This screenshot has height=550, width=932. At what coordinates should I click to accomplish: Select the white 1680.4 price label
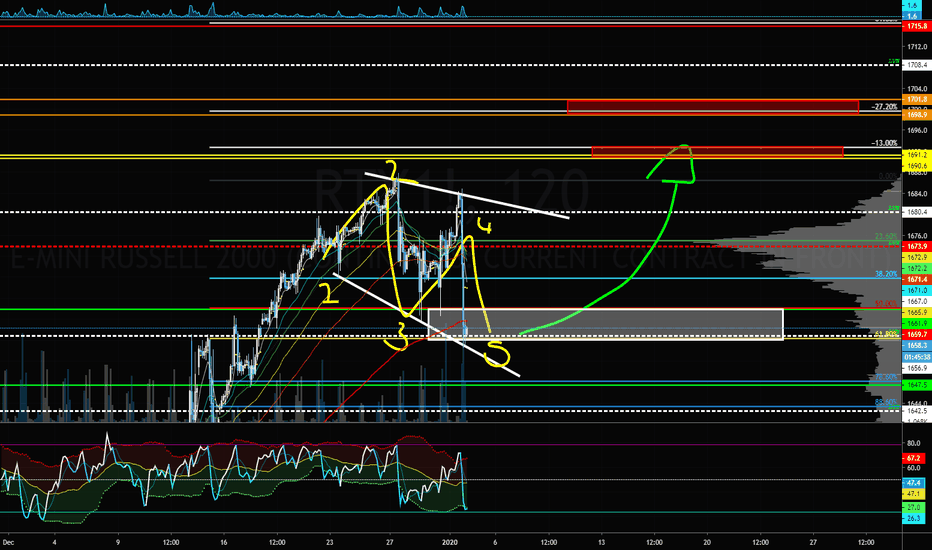(x=917, y=212)
